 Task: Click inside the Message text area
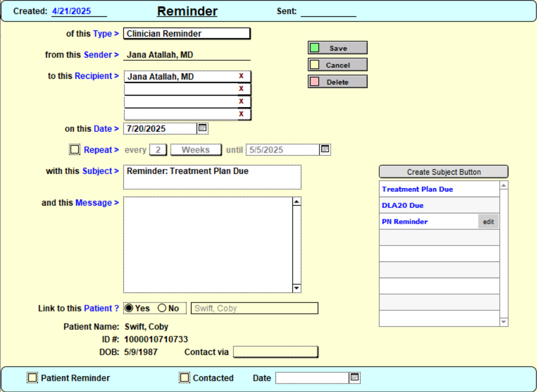click(x=207, y=244)
